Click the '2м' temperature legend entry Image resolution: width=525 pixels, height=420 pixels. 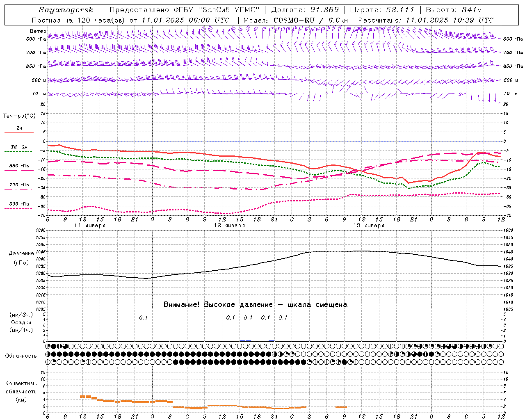[19, 128]
